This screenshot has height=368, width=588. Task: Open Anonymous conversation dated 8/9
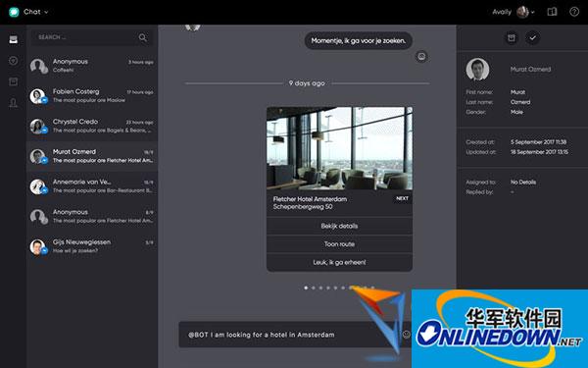tap(92, 216)
